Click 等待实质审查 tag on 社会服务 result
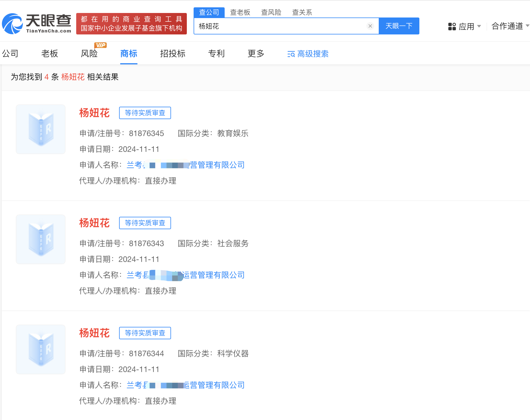Viewport: 530px width, 420px height. click(145, 223)
